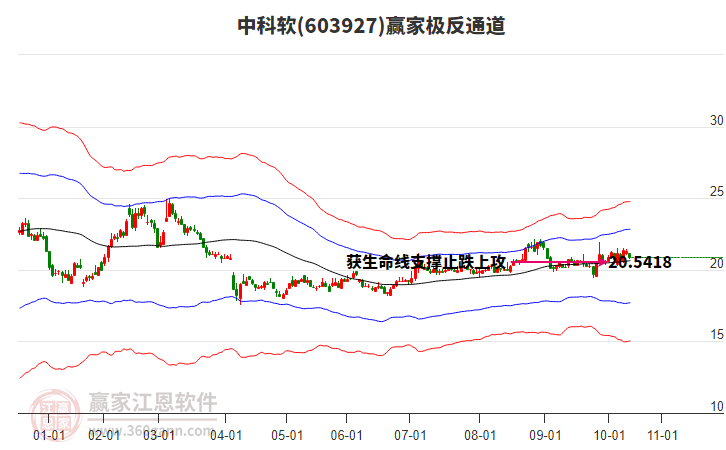726x450 pixels.
Task: Click the x-axis date 02-01
Action: click(104, 436)
